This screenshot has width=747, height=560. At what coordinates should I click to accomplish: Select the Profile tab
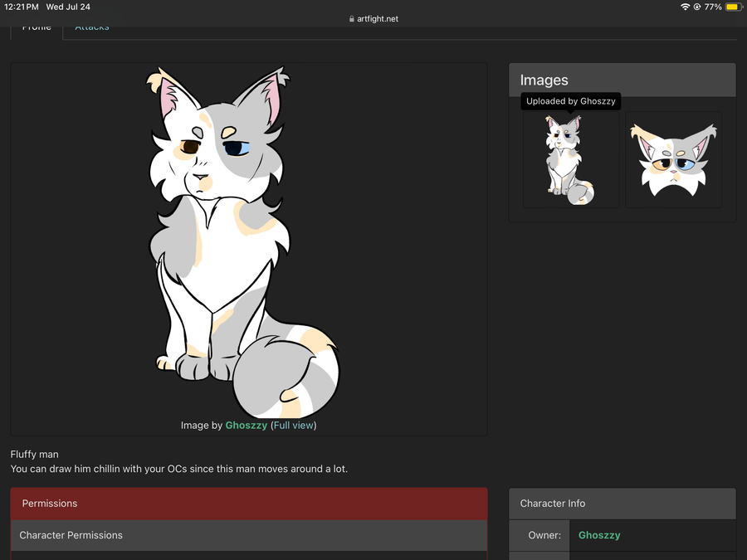[x=37, y=28]
